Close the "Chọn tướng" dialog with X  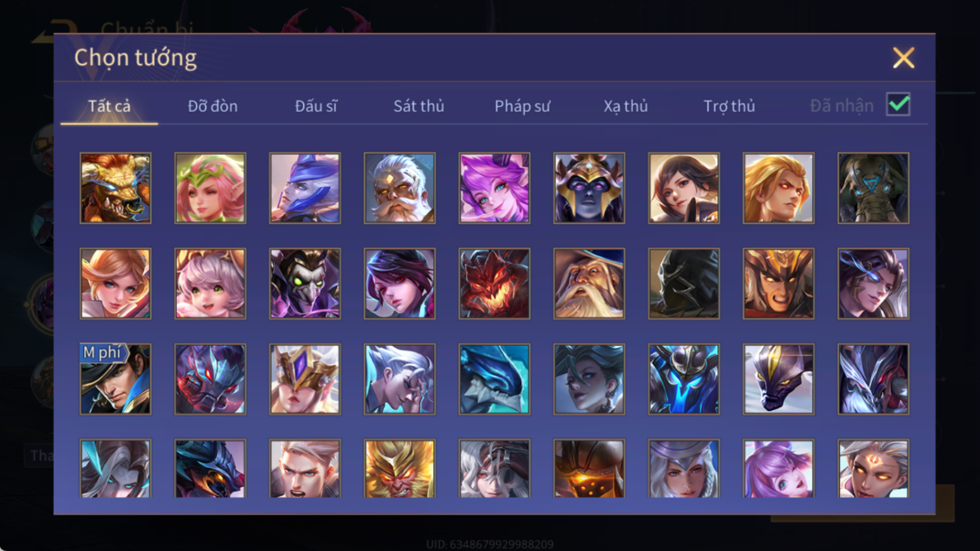903,58
